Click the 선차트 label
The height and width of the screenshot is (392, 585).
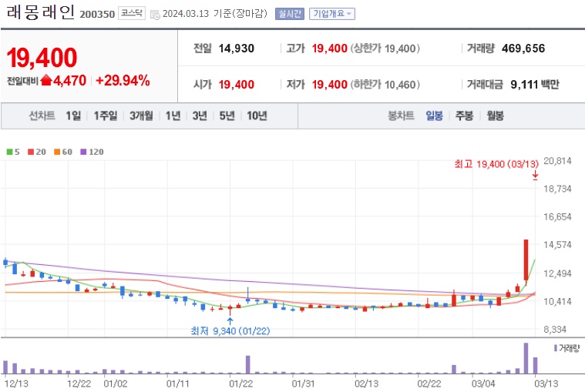42,116
